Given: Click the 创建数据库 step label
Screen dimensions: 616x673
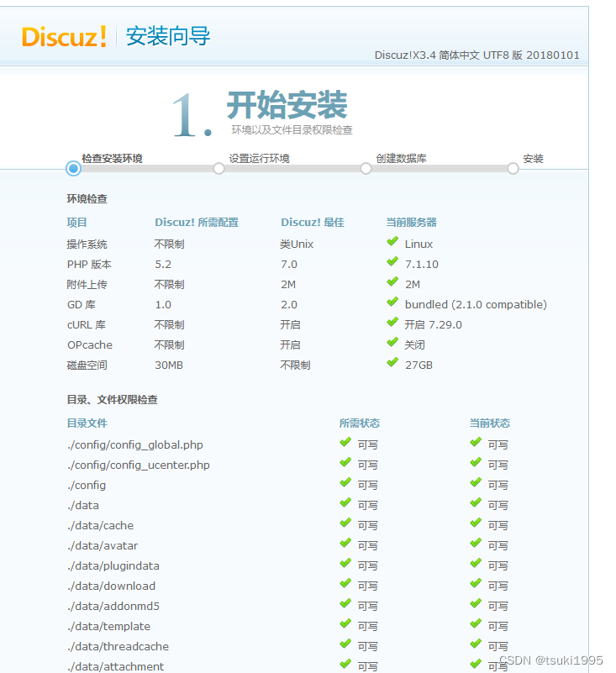Looking at the screenshot, I should click(402, 159).
